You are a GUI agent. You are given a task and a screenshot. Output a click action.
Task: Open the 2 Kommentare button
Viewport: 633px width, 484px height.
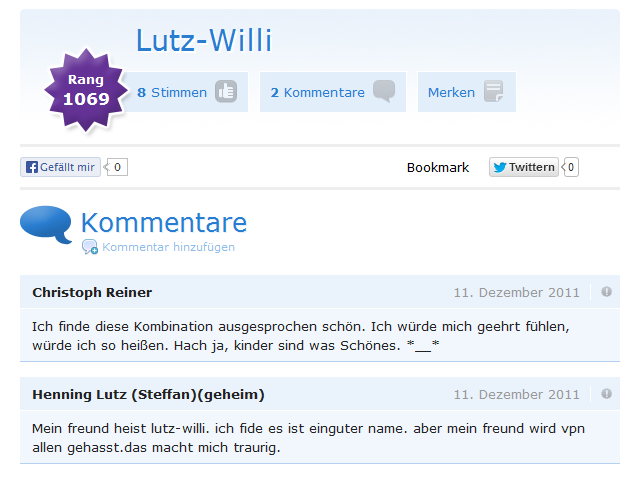tap(333, 92)
